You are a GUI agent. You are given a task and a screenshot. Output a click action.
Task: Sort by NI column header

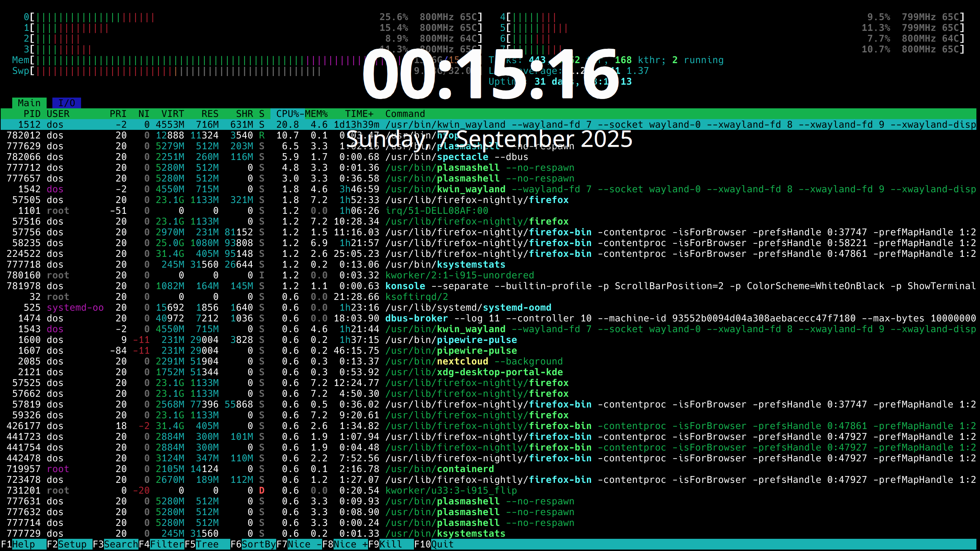coord(144,114)
